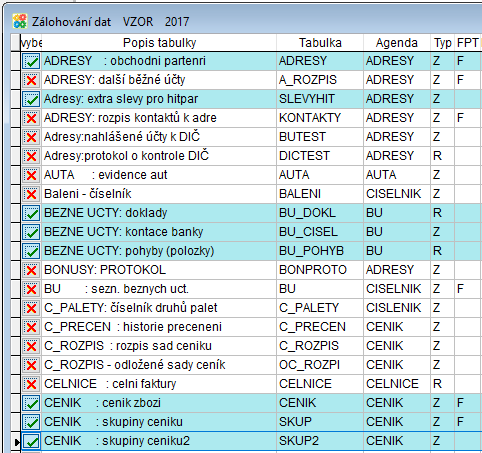The width and height of the screenshot is (482, 453).
Task: Uncheck CENIK skupiny ceniku2 checkbox
Action: 31,441
